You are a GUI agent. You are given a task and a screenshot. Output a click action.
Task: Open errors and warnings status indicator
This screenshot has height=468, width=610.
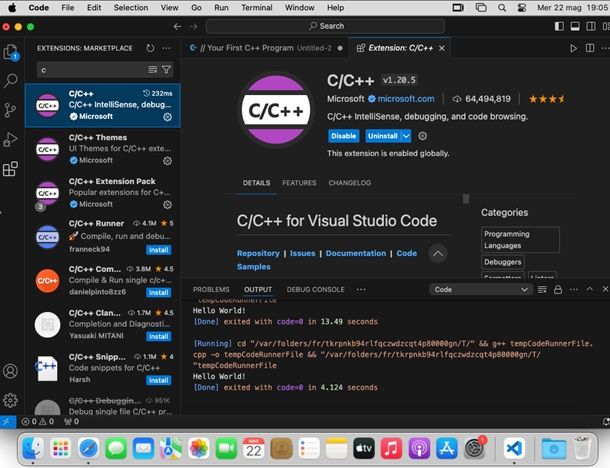tap(38, 421)
